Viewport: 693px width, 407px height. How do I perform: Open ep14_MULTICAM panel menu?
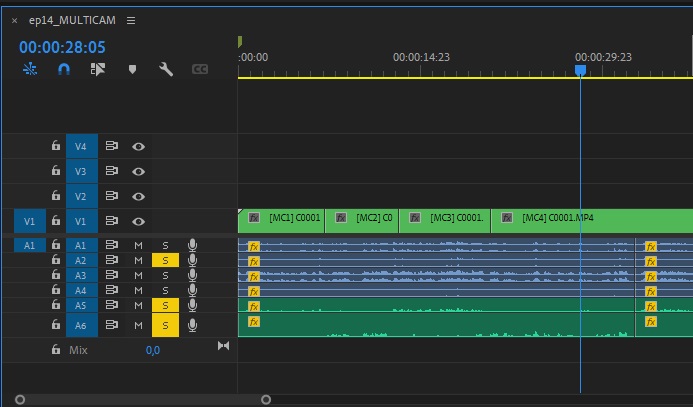point(131,20)
